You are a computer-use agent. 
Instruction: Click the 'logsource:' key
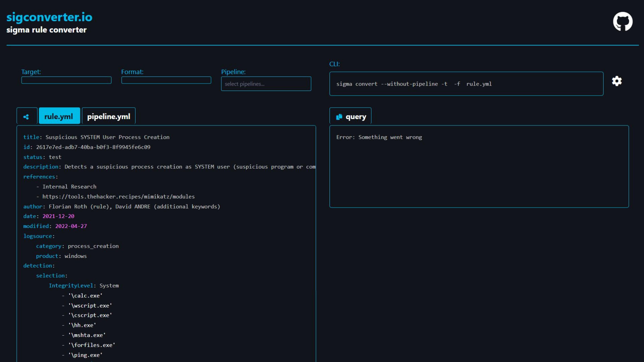(x=39, y=236)
